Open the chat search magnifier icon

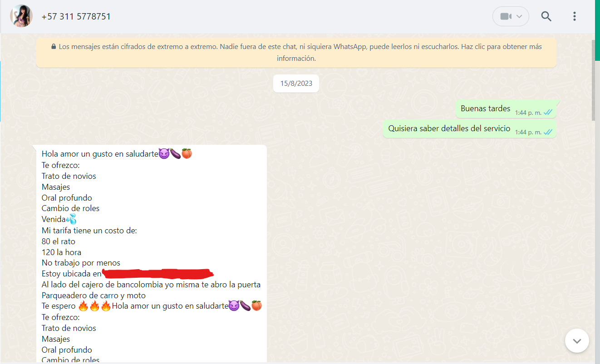pyautogui.click(x=546, y=17)
